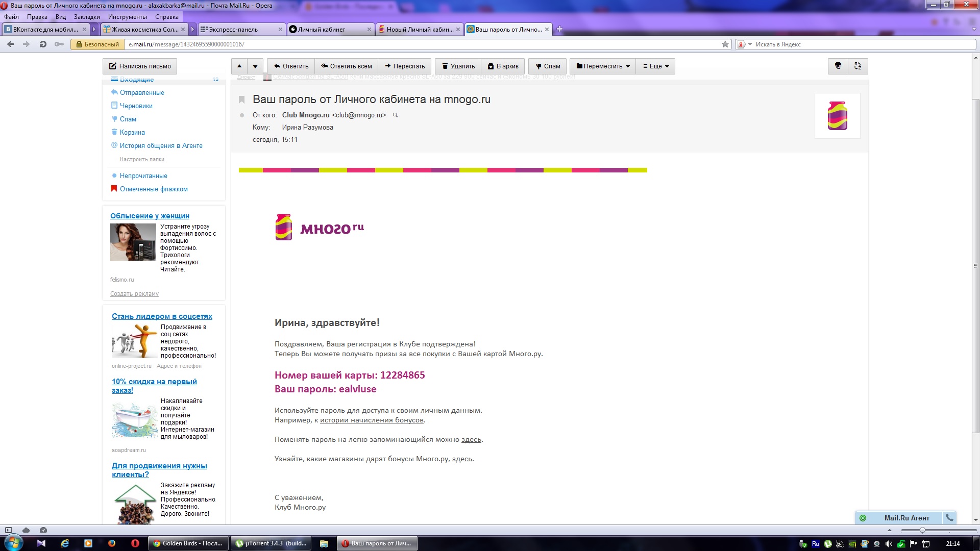Close the 'ВКонтакте для мобил...' tab
This screenshot has height=551, width=980.
85,30
